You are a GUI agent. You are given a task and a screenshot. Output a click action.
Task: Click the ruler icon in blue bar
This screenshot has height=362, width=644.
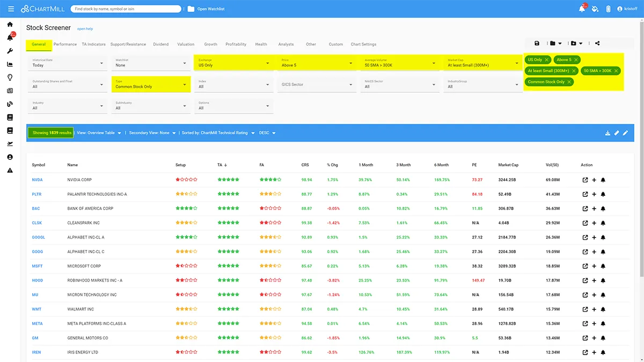(x=617, y=133)
